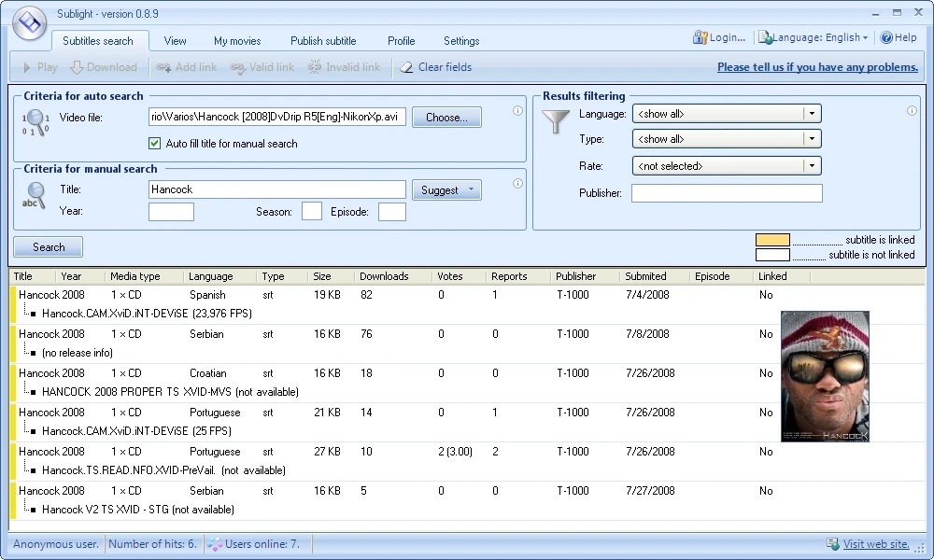The image size is (934, 560).
Task: Open the Suggest button dropdown arrow
Action: tap(471, 190)
